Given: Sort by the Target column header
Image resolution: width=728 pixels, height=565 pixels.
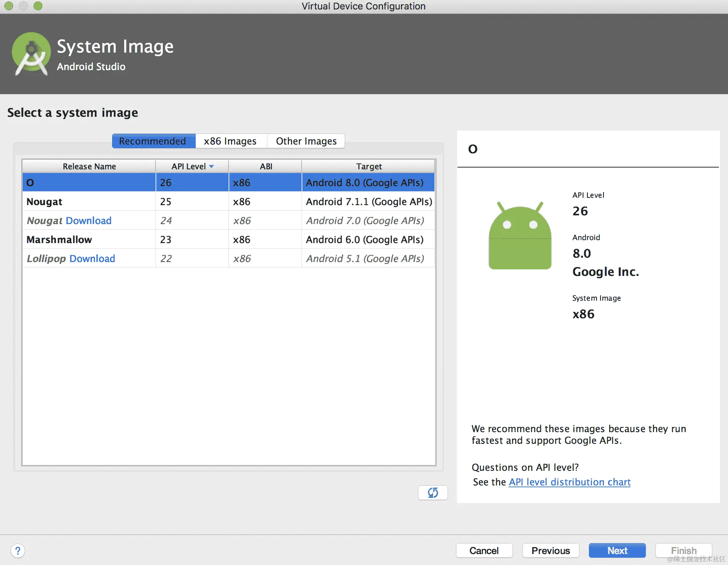Looking at the screenshot, I should [368, 166].
